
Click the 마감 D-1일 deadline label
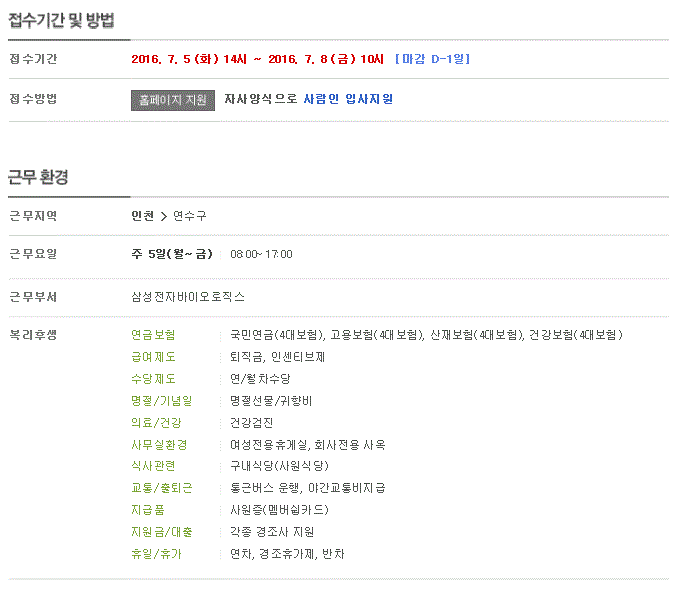[x=432, y=59]
